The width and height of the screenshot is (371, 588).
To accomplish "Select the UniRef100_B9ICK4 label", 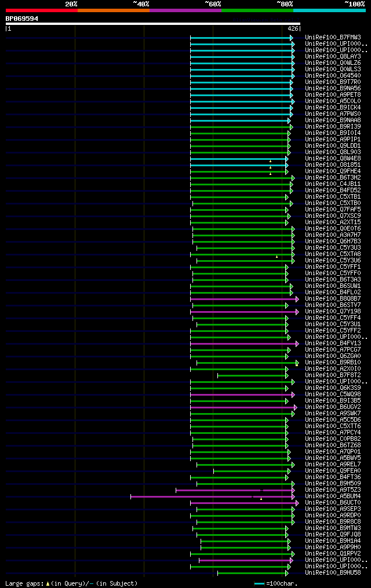I will pyautogui.click(x=333, y=108).
